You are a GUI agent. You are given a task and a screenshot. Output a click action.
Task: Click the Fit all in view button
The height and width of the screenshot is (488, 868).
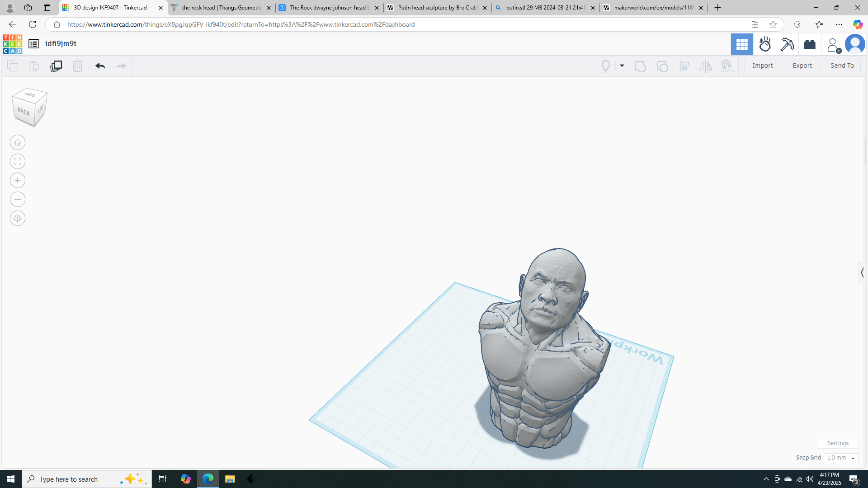(x=18, y=162)
